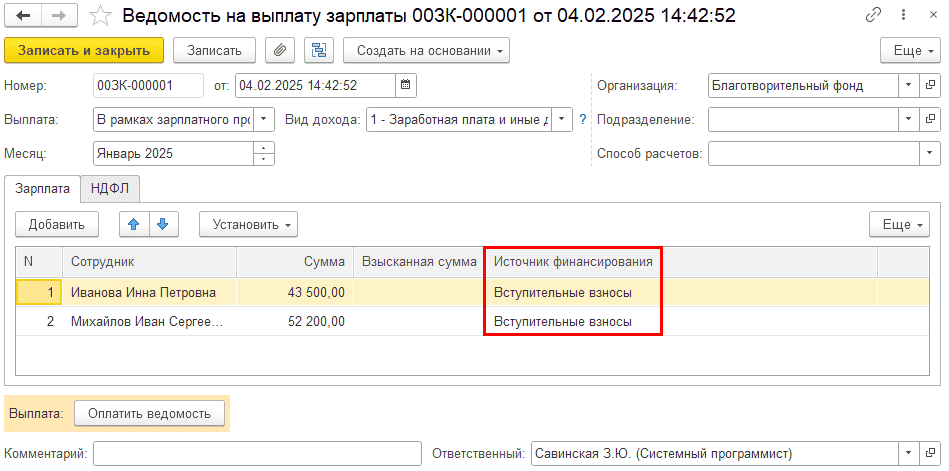Click the Оплатить ведомость button
The image size is (949, 471).
(x=149, y=414)
